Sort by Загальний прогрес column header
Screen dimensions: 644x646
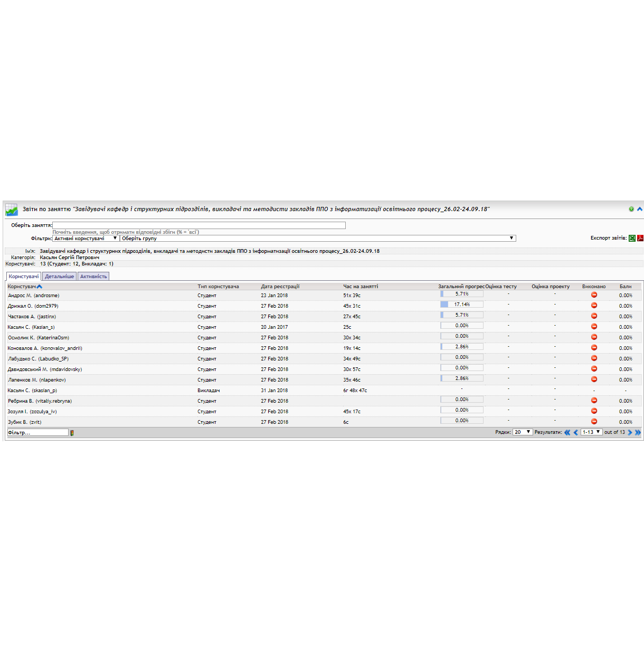click(x=461, y=287)
